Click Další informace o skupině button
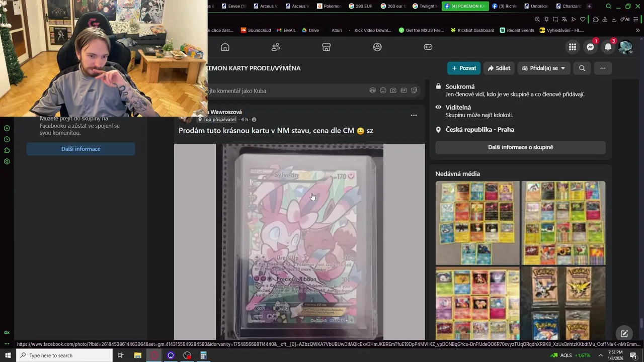Image resolution: width=644 pixels, height=362 pixels. pyautogui.click(x=520, y=147)
